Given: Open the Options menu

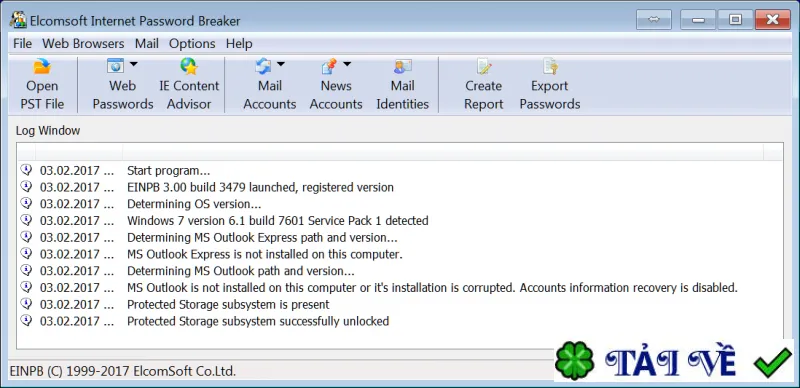Looking at the screenshot, I should (192, 44).
